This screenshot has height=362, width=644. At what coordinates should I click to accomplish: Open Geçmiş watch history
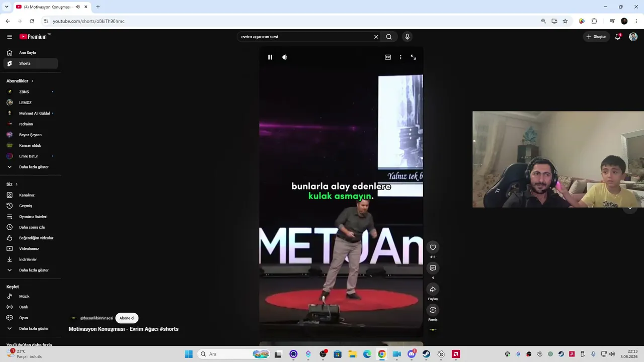tap(31, 206)
